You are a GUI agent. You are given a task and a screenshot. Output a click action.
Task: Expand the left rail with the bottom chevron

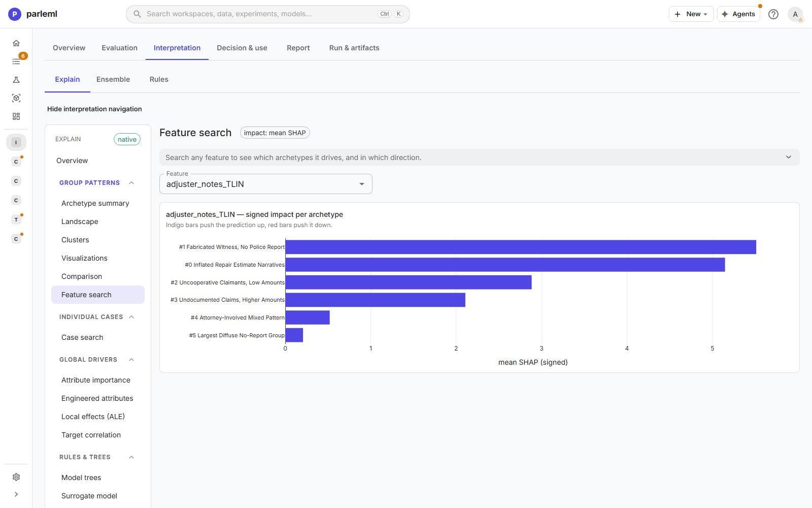pos(16,494)
